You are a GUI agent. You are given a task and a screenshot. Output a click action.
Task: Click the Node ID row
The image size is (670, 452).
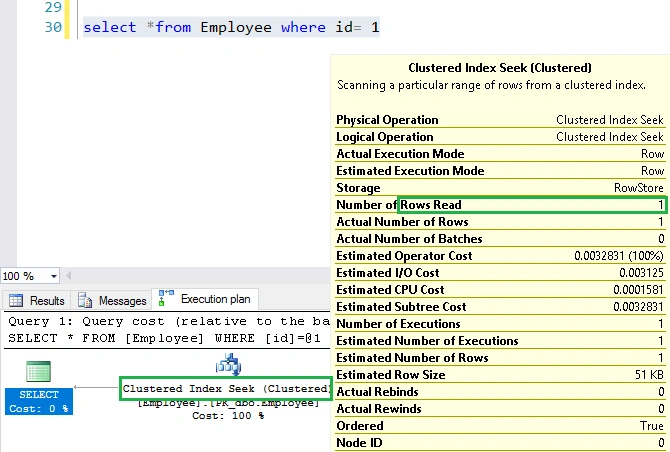click(x=500, y=443)
